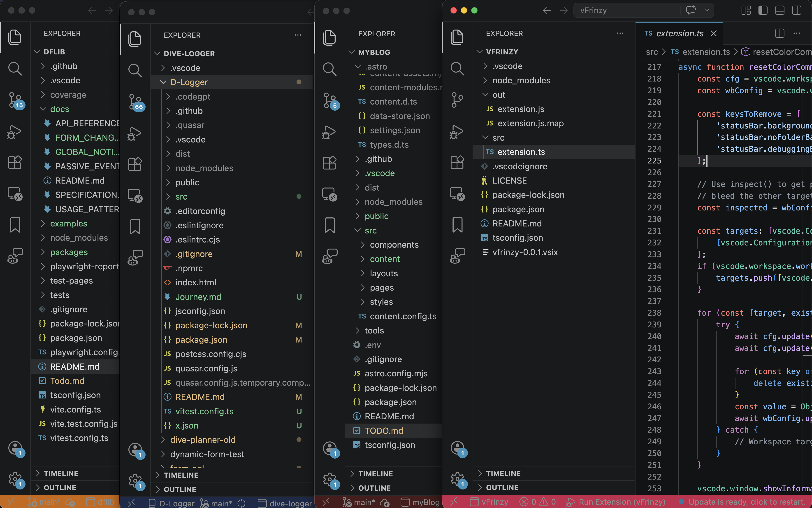
Task: Expand components folder in MYBLOG explorer
Action: 394,245
